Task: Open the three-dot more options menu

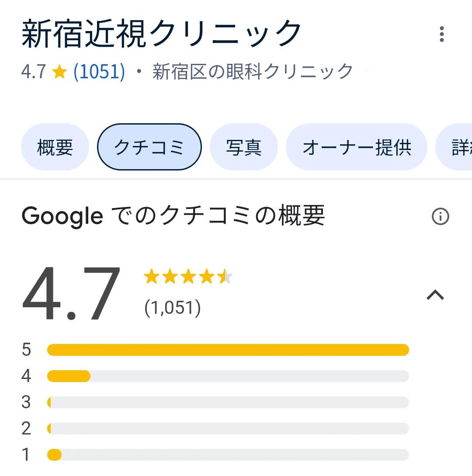Action: coord(442,34)
